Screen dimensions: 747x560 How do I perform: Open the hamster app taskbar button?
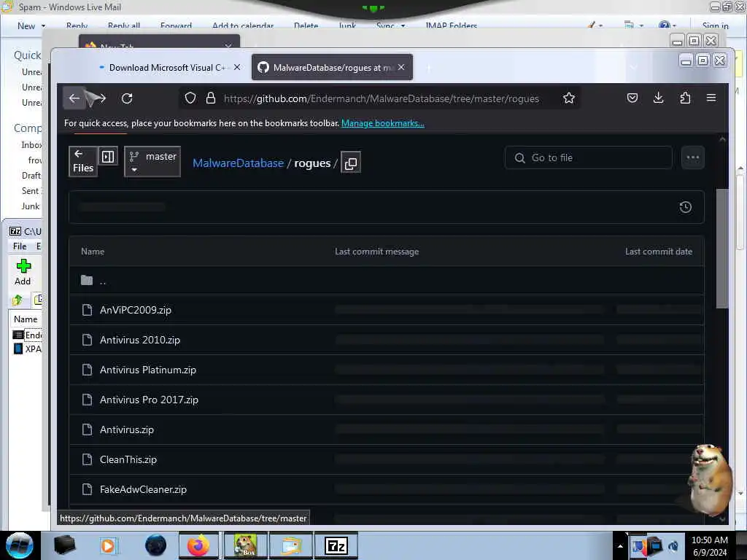[245, 545]
